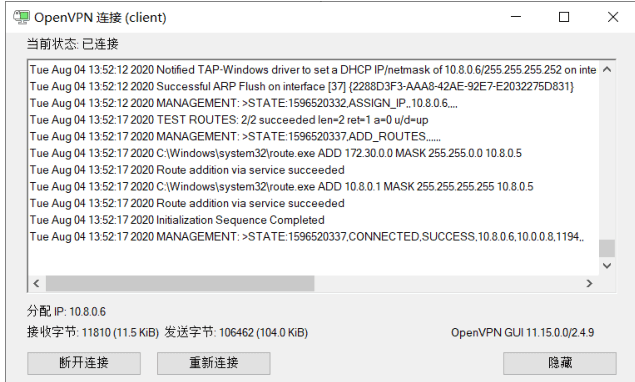Click the vertical scrollbar thumb in the log
This screenshot has width=635, height=382.
(607, 248)
